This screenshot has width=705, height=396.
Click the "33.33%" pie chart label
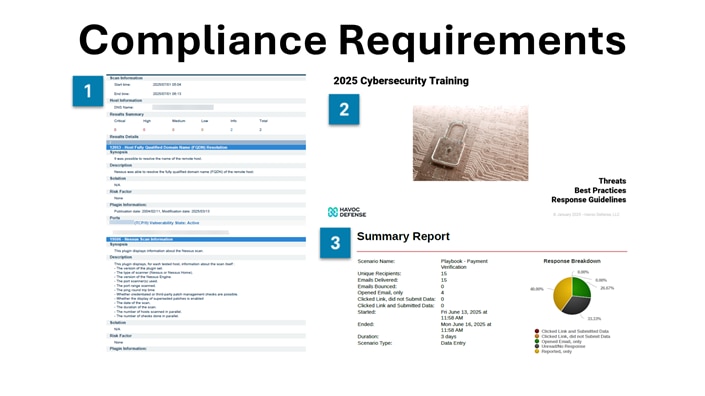(594, 319)
